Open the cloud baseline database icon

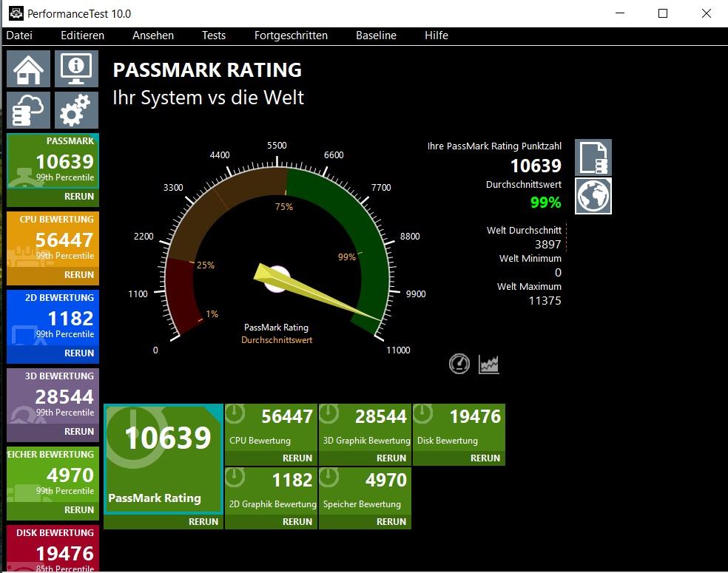[28, 110]
